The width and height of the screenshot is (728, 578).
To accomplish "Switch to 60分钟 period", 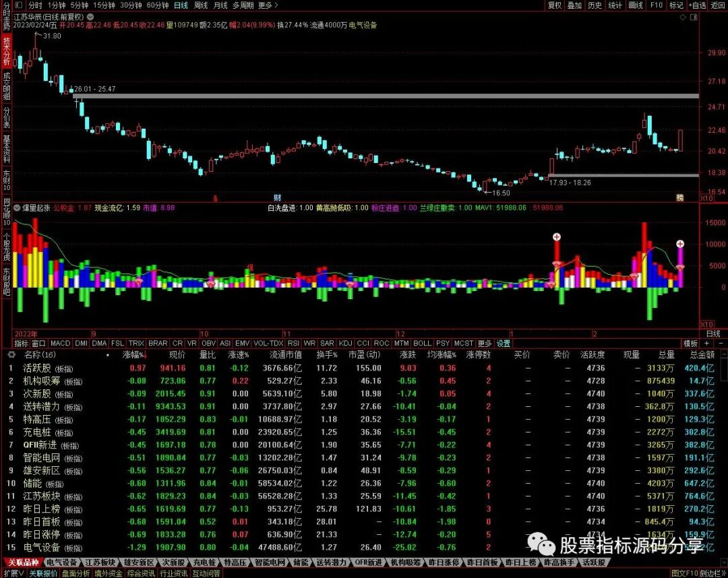I will click(x=158, y=5).
